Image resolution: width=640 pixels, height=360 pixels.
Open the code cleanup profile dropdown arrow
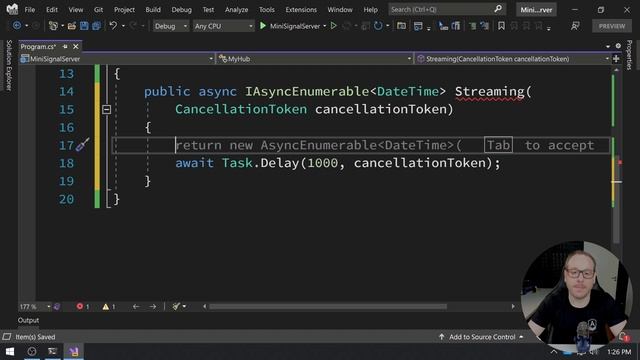pos(184,307)
